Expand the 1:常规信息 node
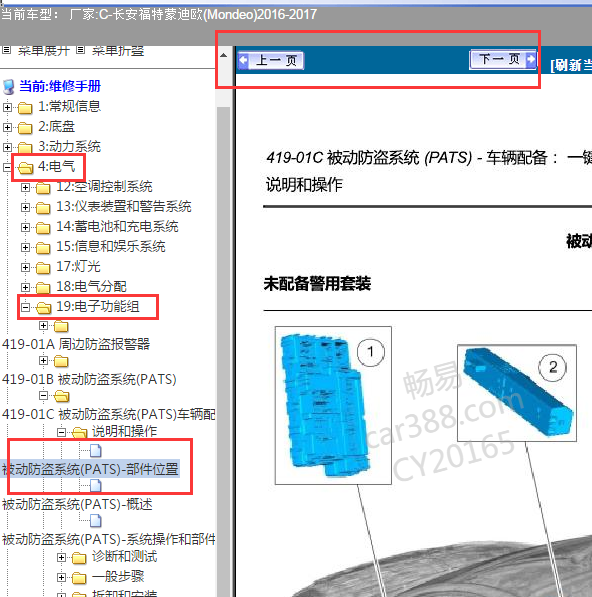 coord(7,107)
